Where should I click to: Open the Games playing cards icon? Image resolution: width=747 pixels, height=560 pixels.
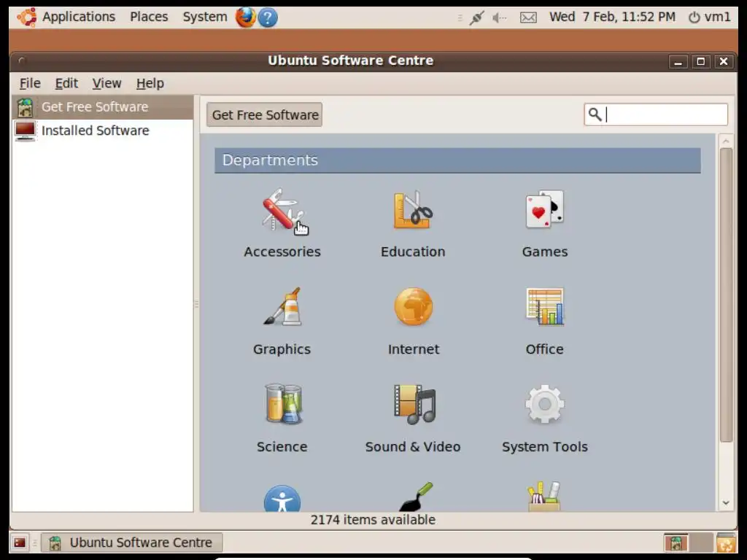tap(544, 210)
